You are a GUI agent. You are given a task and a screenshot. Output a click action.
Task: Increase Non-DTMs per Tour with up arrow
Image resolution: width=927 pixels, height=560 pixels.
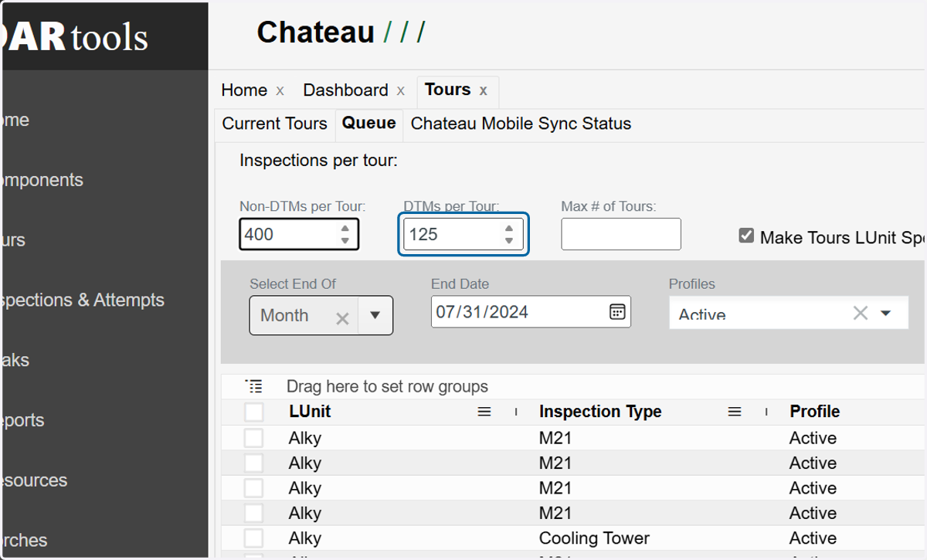point(345,229)
